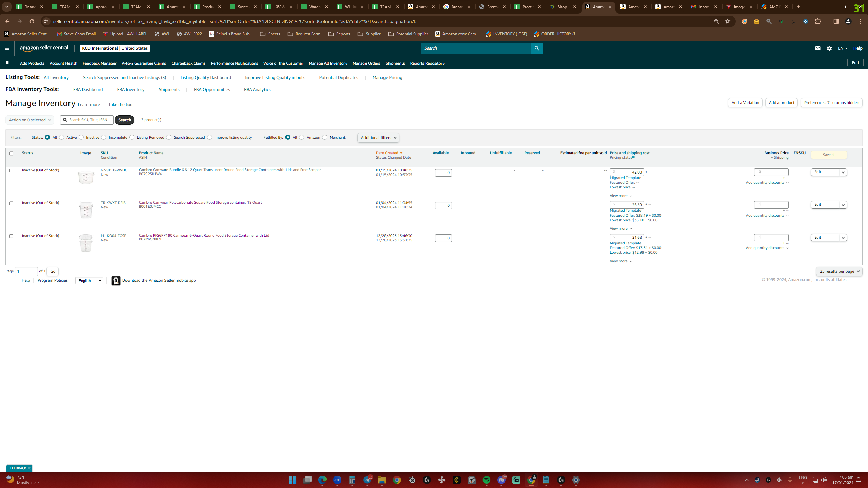Click the black Search button next to SKU field
The width and height of the screenshot is (868, 488).
pos(124,120)
